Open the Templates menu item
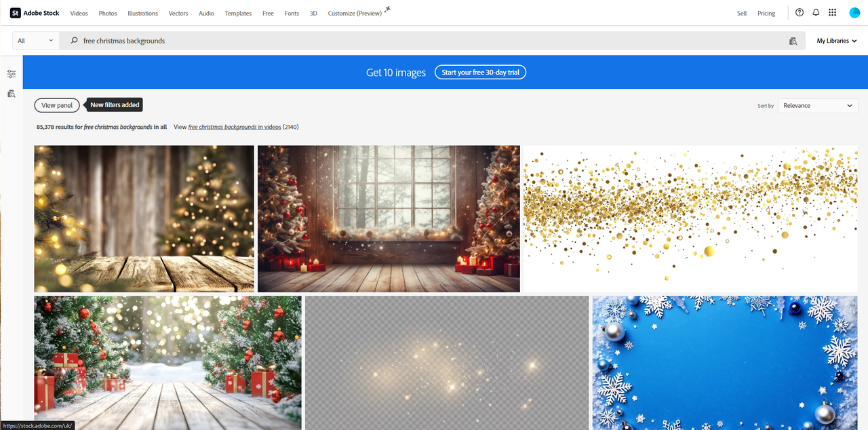Screen dimensions: 868x430 [238, 12]
